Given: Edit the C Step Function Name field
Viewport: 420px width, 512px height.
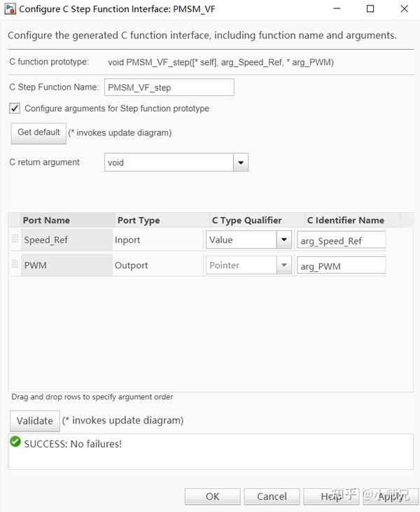Looking at the screenshot, I should pos(169,88).
